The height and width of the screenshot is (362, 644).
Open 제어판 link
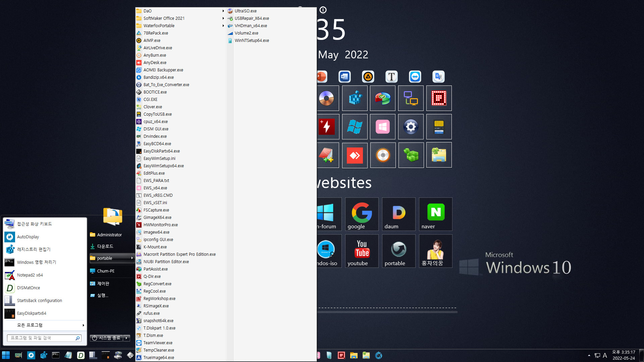point(112,284)
